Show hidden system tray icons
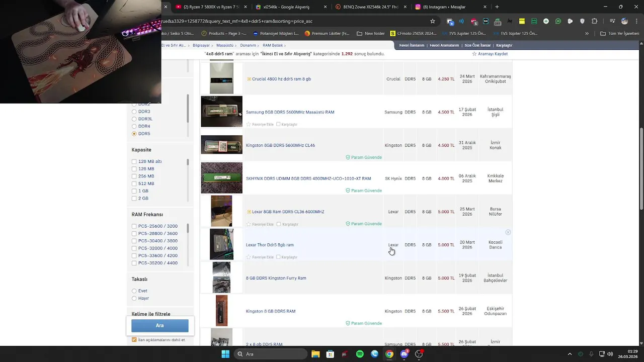Screen dimensions: 644x362 click(x=570, y=354)
